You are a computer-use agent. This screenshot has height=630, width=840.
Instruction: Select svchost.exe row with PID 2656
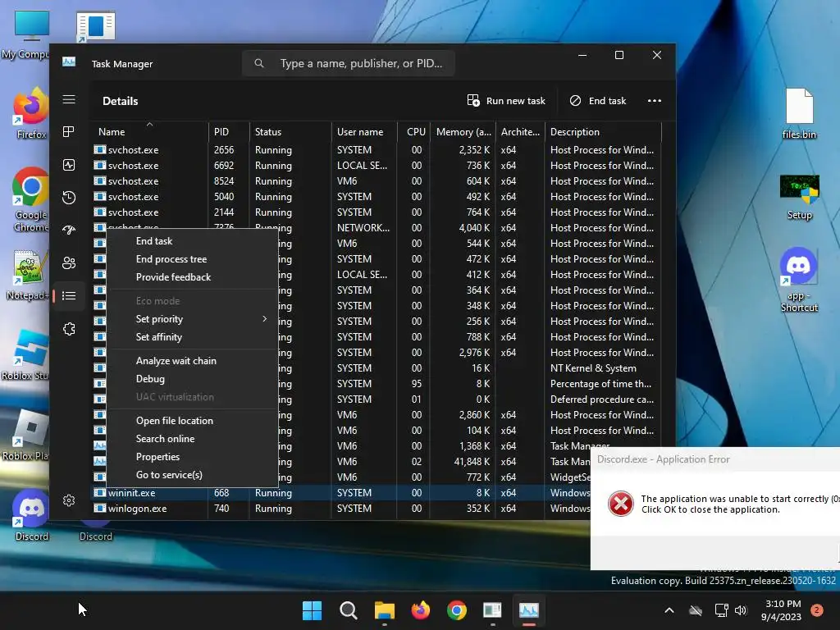coord(377,150)
